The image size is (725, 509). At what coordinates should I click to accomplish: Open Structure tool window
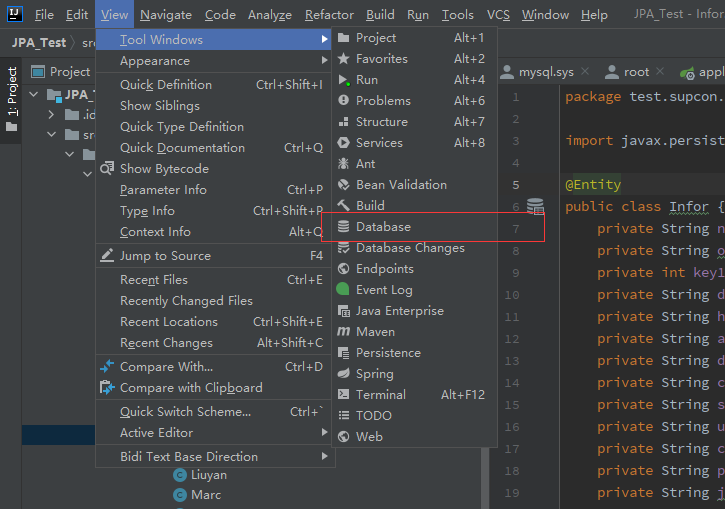(414, 122)
